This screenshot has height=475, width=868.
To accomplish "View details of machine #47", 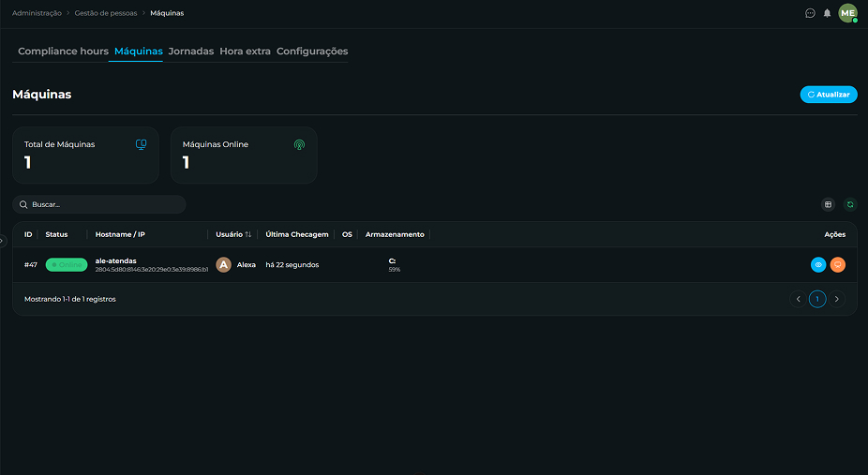I will coord(818,265).
